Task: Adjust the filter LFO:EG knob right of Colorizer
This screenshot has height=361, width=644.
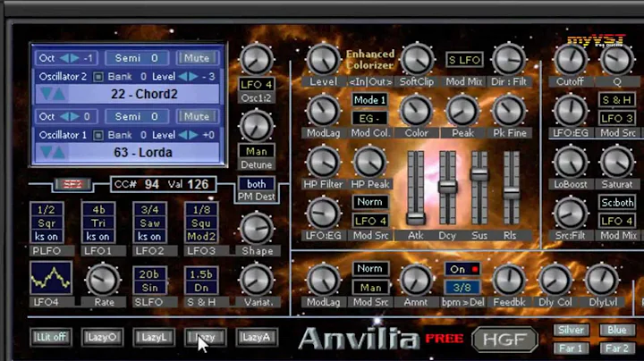Action: [571, 111]
